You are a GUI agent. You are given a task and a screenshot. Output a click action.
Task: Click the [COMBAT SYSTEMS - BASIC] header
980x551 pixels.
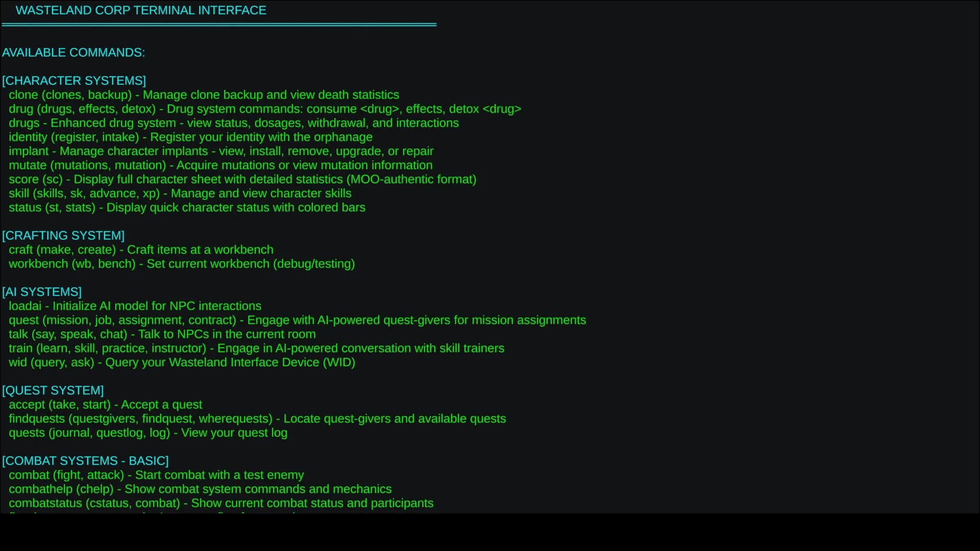85,461
